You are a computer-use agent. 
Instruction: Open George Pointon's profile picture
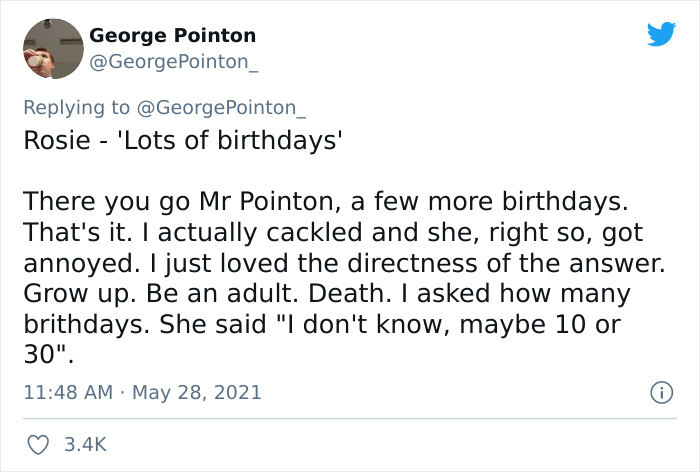[50, 48]
